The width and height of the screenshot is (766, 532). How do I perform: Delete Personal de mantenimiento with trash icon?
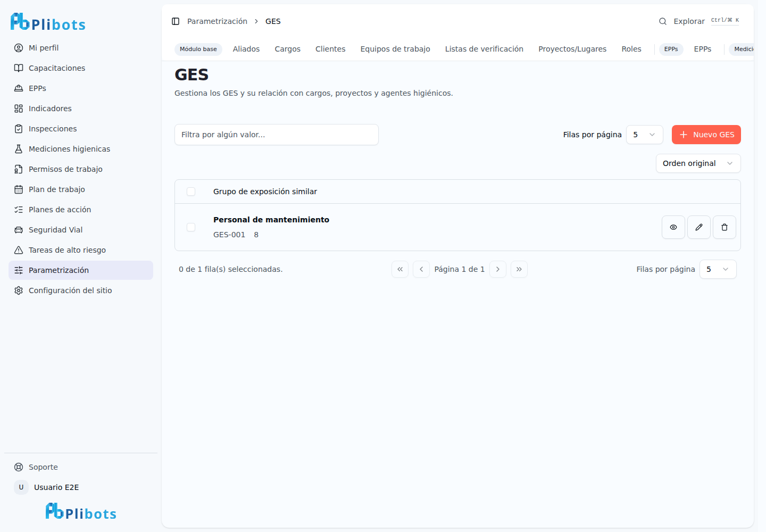(725, 227)
